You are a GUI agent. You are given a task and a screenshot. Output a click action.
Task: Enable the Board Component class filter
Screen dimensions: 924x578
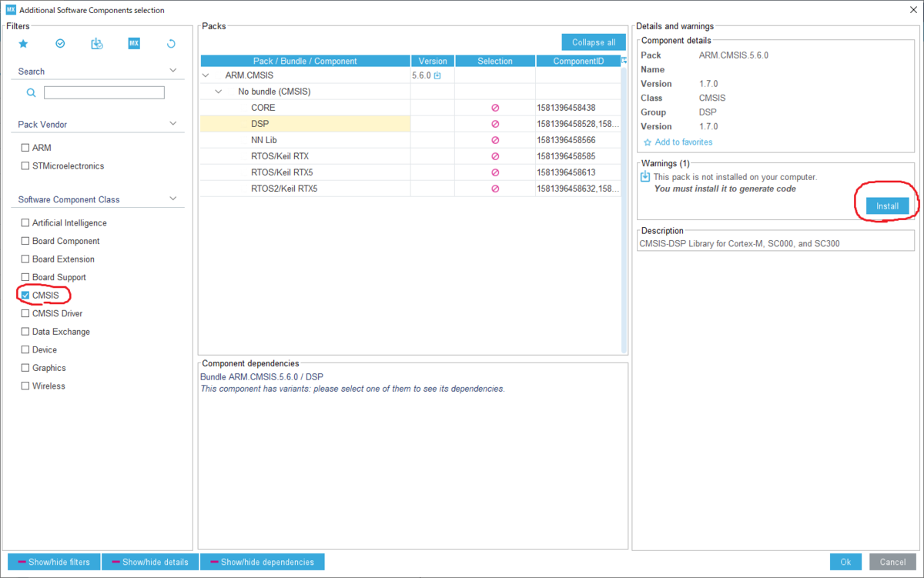[x=25, y=241]
